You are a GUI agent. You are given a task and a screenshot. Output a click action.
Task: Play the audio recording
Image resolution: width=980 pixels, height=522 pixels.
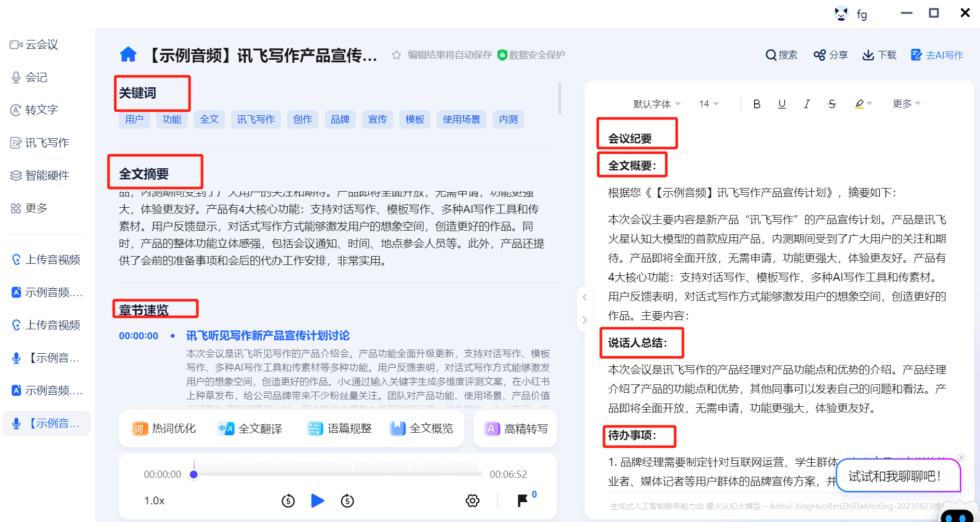317,501
